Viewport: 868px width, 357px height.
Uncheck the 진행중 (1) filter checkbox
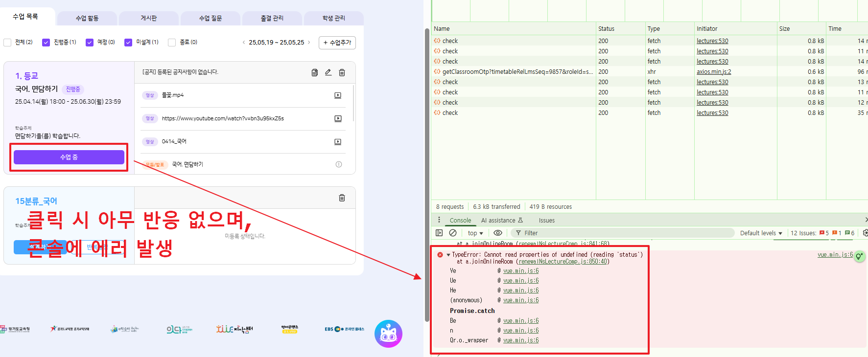coord(46,43)
